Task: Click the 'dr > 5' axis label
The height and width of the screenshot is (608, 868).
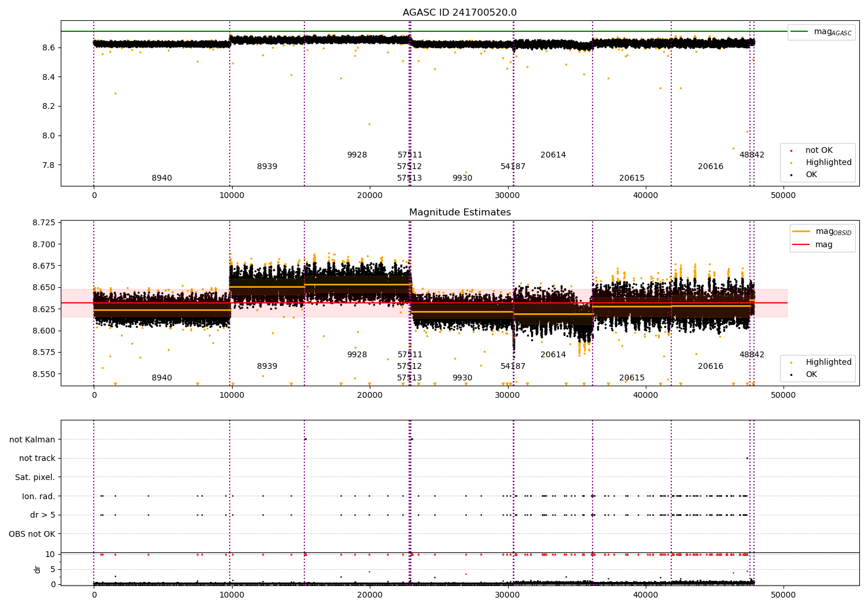Action: coord(43,515)
